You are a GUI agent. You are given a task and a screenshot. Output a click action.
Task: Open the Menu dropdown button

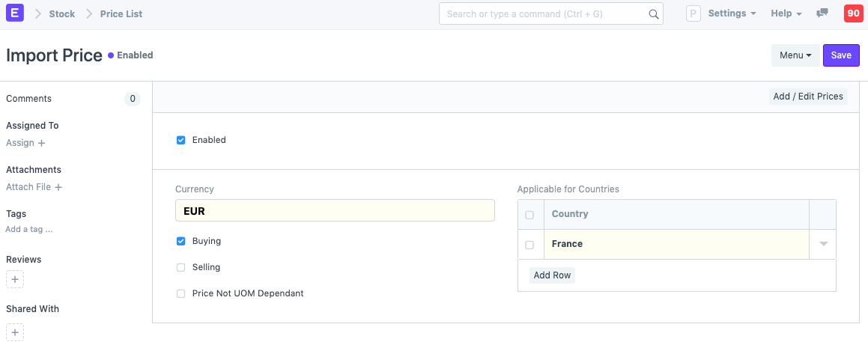pos(795,55)
